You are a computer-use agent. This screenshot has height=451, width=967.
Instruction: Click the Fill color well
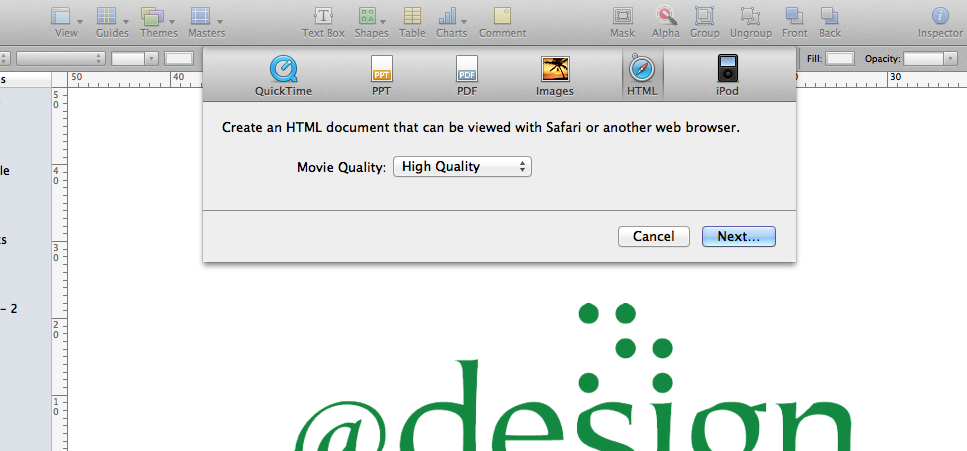point(840,59)
